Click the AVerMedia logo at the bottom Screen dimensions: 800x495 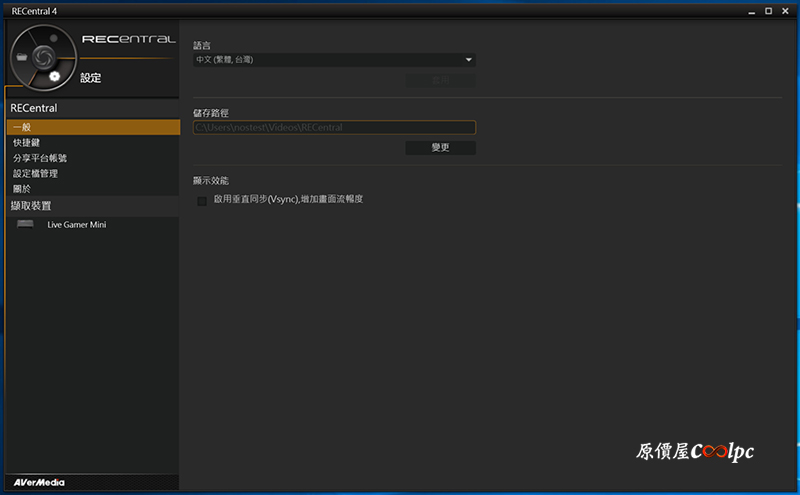pos(39,482)
